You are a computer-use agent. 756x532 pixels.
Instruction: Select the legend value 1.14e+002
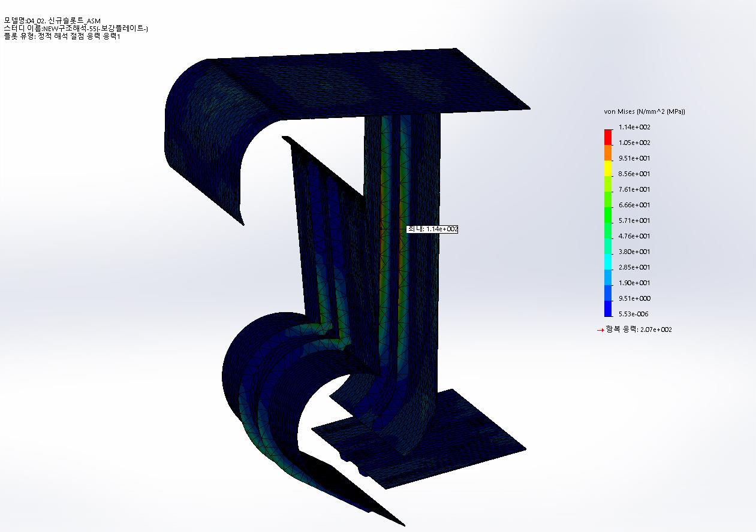click(634, 127)
